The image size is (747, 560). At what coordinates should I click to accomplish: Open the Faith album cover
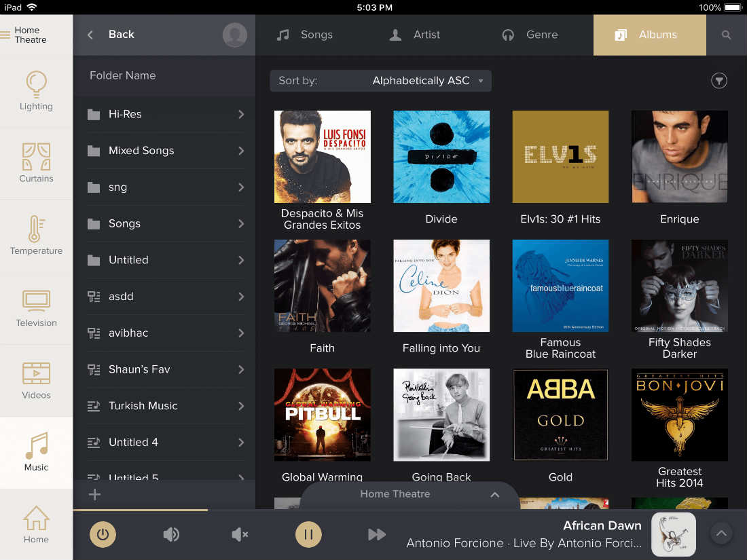click(x=323, y=286)
